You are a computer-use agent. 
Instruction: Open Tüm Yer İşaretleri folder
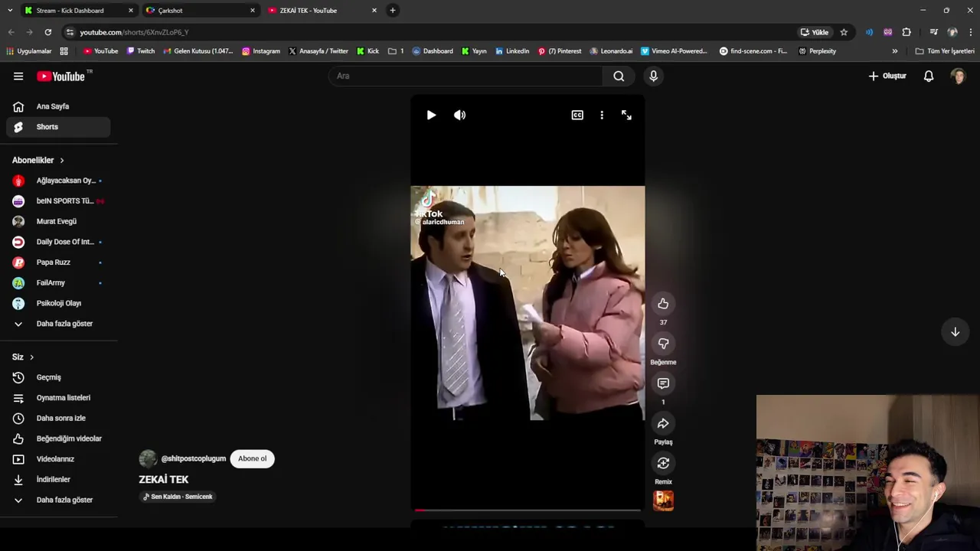945,51
